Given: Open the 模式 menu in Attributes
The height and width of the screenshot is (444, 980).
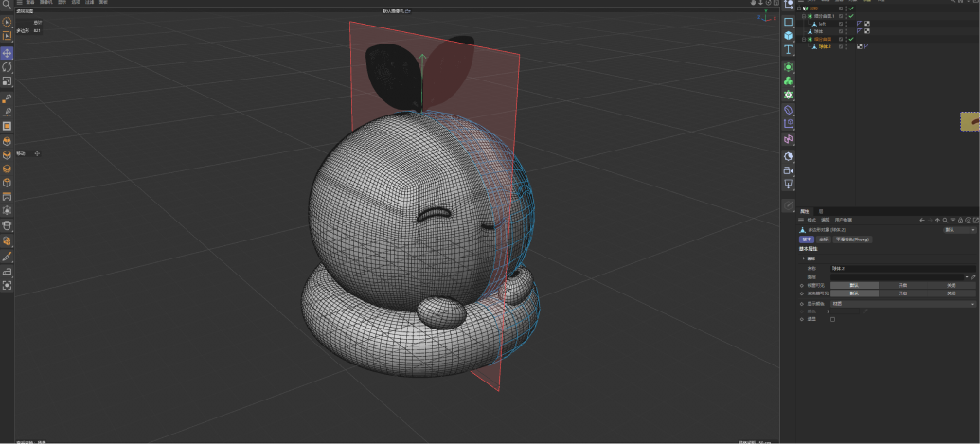Looking at the screenshot, I should (x=811, y=220).
